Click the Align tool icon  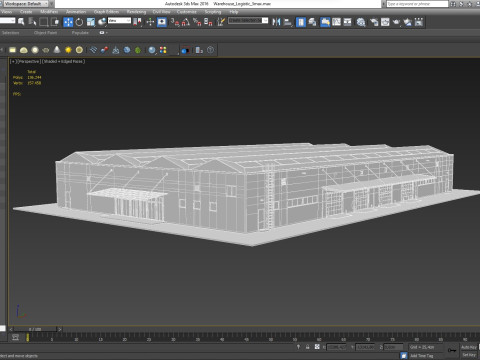(288, 22)
